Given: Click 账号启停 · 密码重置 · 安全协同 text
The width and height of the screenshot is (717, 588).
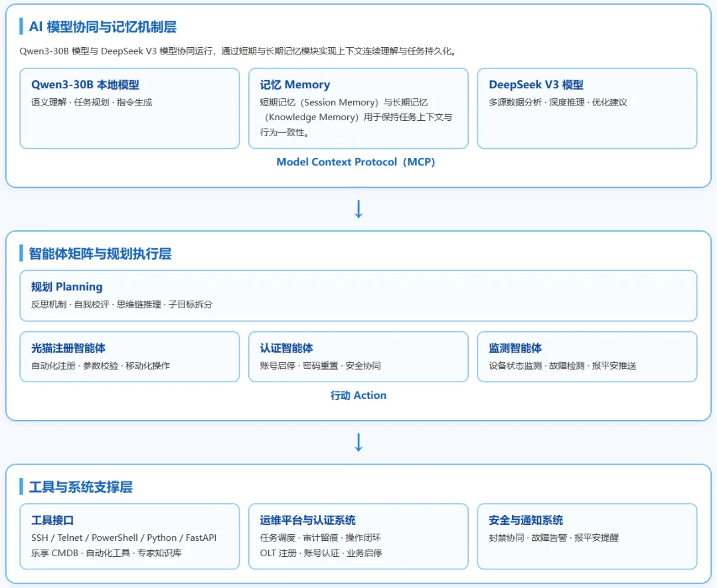Looking at the screenshot, I should coord(320,366).
